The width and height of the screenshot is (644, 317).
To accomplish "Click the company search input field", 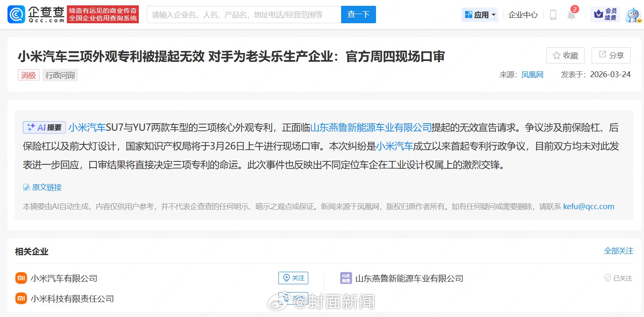I will 244,14.
